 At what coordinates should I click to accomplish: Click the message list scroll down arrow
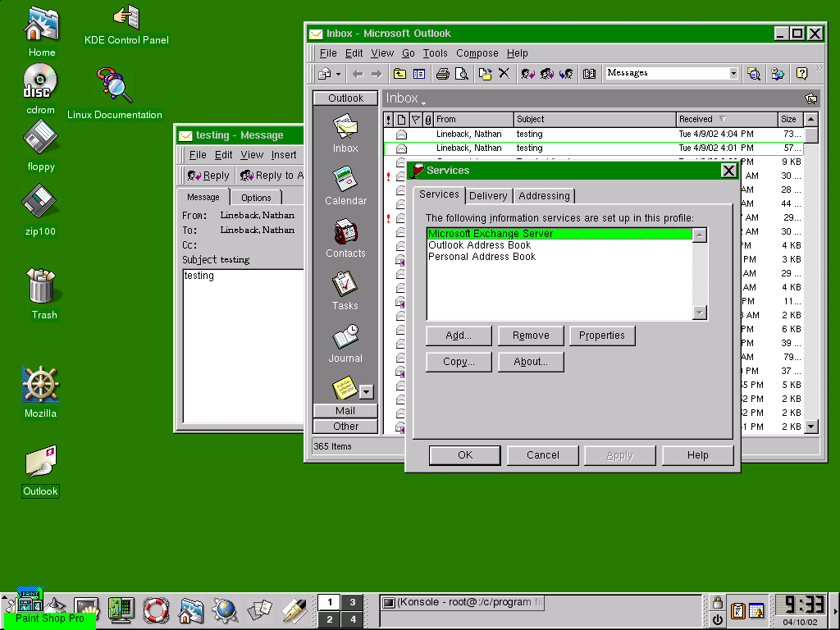[x=811, y=427]
